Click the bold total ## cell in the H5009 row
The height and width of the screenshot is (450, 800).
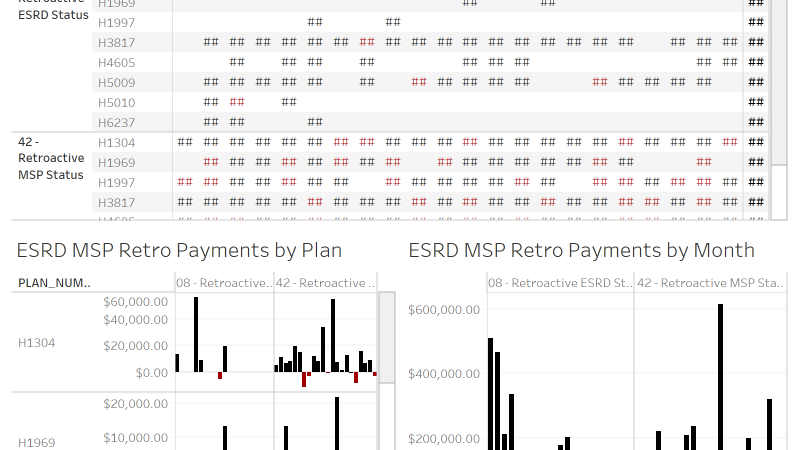click(x=756, y=82)
